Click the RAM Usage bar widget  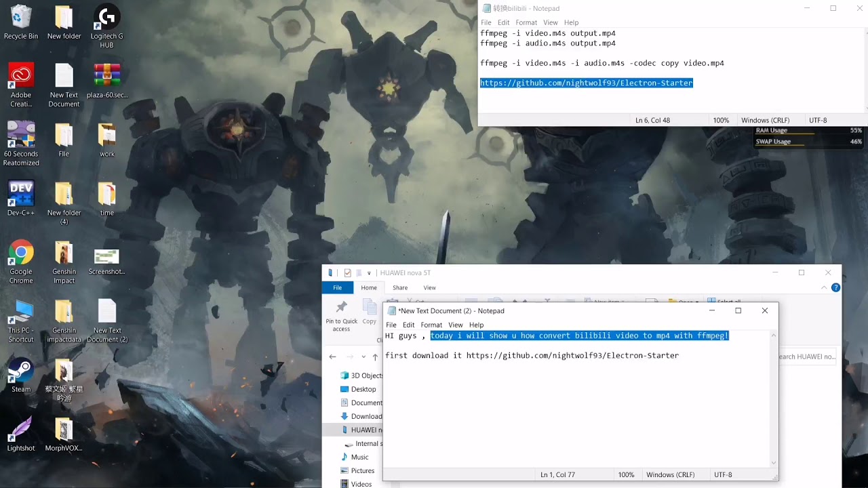[x=808, y=131]
